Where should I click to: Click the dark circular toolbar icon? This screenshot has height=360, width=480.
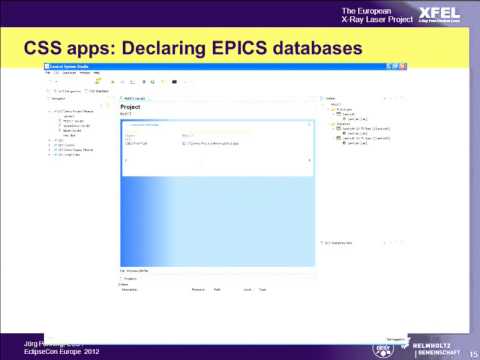pyautogui.click(x=144, y=82)
